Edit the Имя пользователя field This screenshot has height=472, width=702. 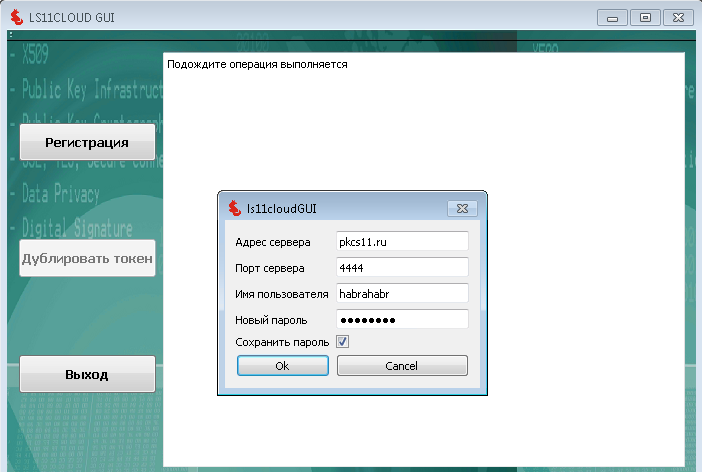402,294
